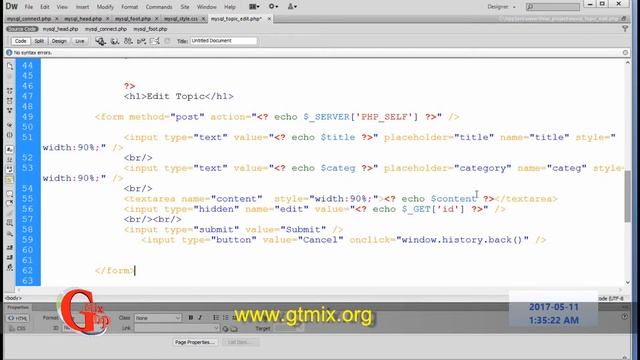
Task: Open the Commands menu
Action: click(159, 7)
